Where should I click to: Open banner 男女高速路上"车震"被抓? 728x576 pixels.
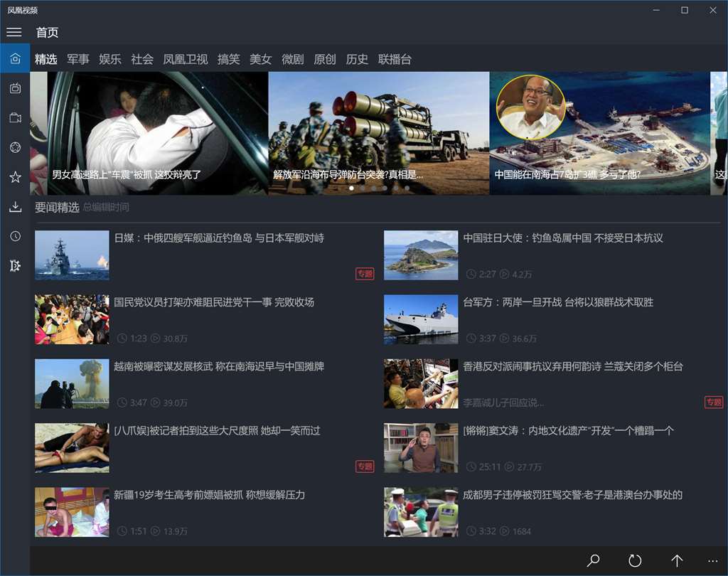click(x=158, y=133)
